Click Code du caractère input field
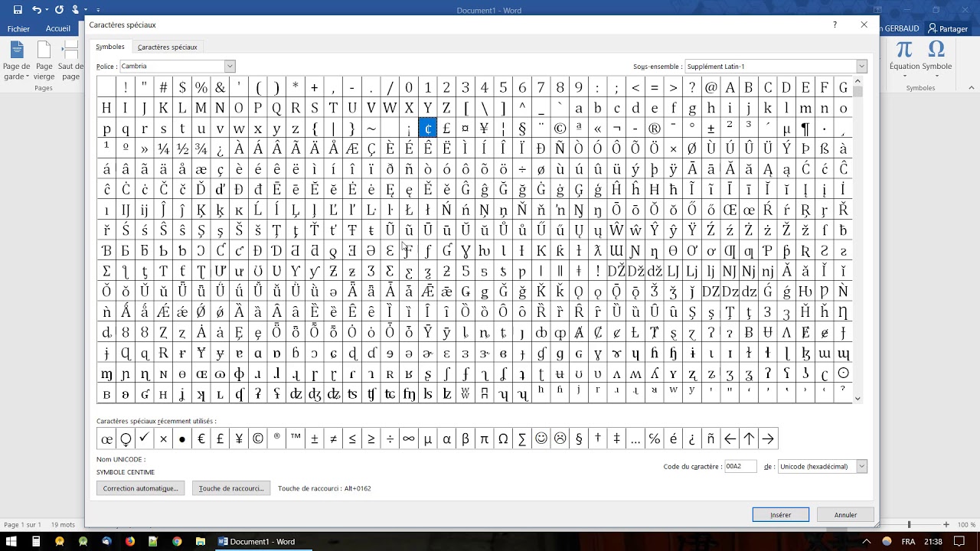 pos(740,466)
